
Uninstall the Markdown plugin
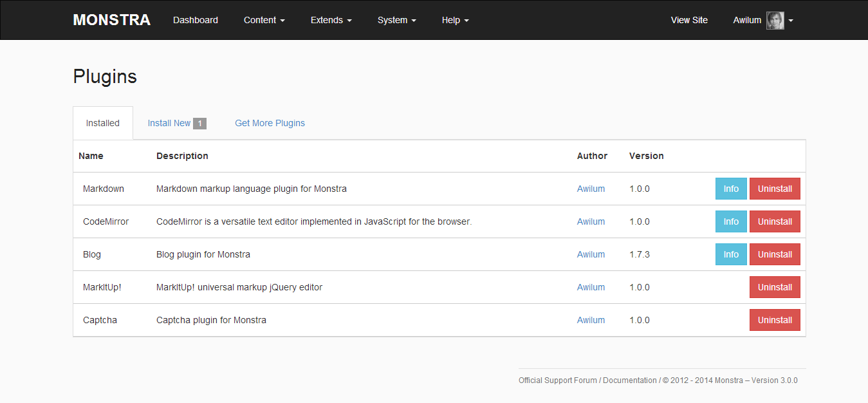point(775,189)
